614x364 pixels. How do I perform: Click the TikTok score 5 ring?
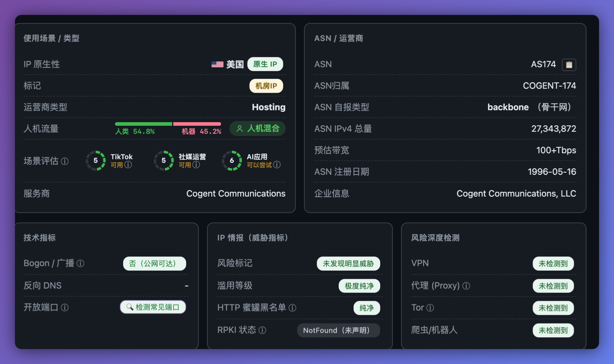pyautogui.click(x=96, y=161)
